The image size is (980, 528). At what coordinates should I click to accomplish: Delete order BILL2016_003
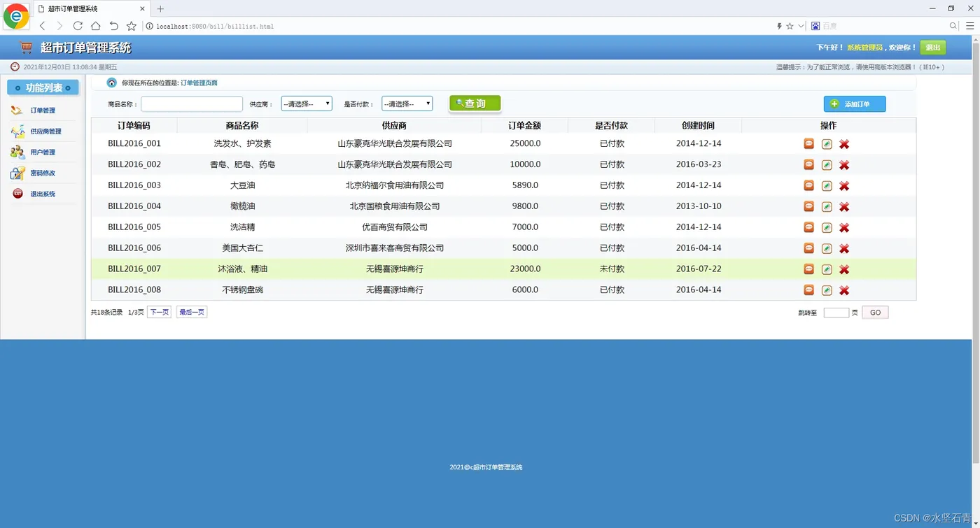(844, 186)
